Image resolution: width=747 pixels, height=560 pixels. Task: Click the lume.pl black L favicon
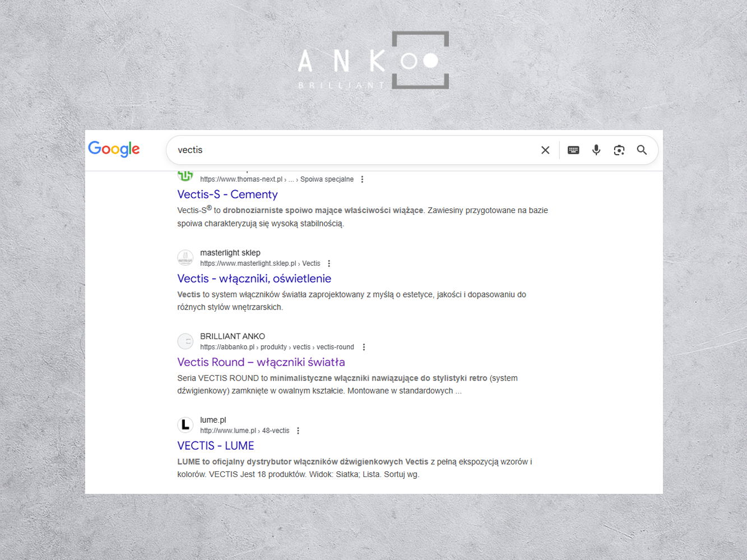(185, 425)
